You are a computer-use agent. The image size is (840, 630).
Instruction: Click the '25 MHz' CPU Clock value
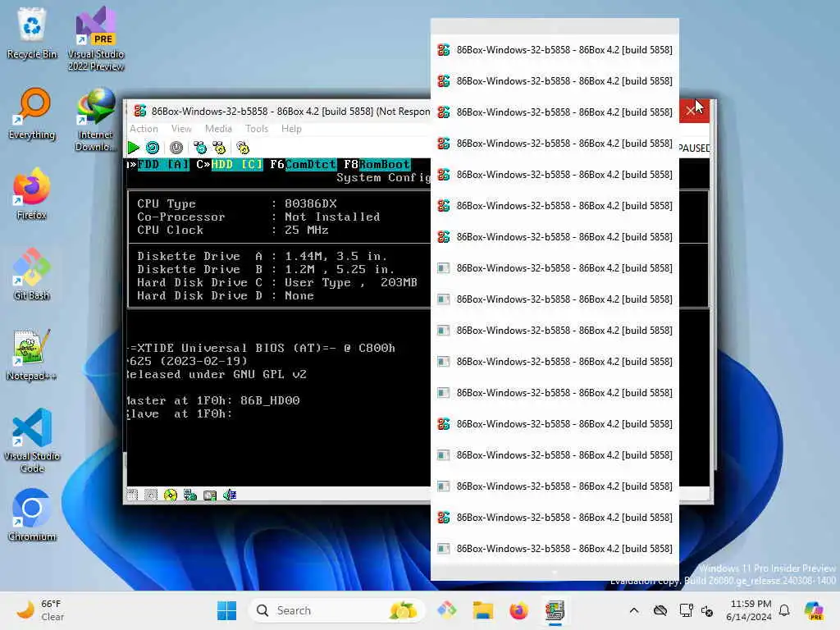307,230
